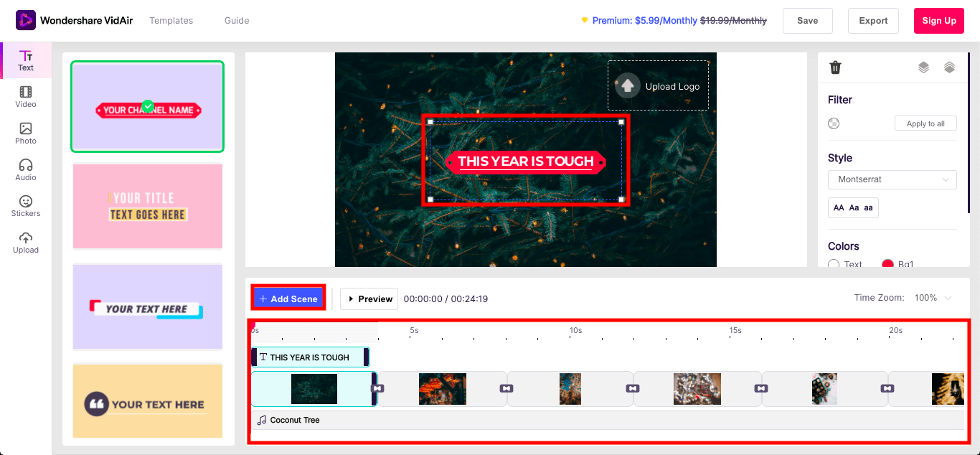Open the Text tool in the sidebar
The height and width of the screenshot is (455, 980).
click(x=26, y=60)
